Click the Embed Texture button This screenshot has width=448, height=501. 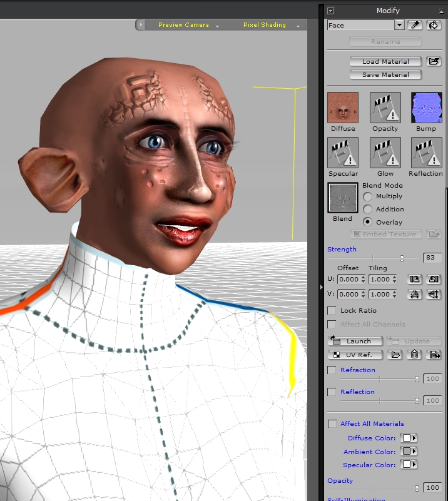pos(386,234)
